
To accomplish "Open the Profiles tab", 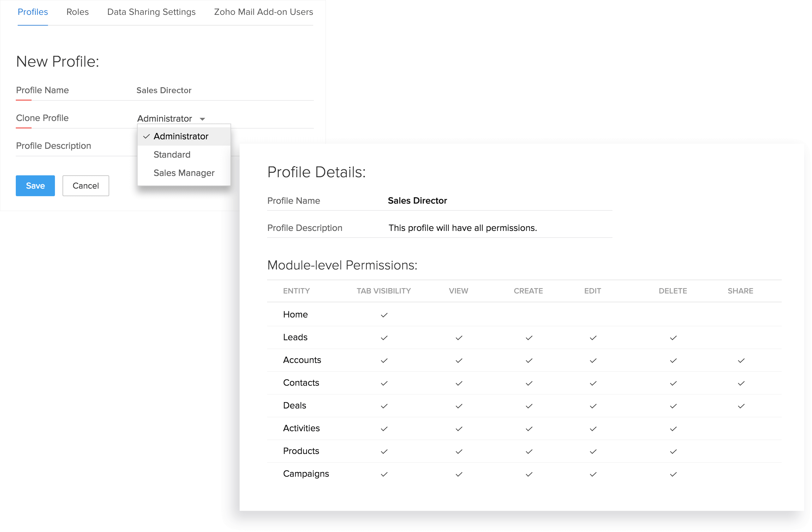I will coord(33,12).
